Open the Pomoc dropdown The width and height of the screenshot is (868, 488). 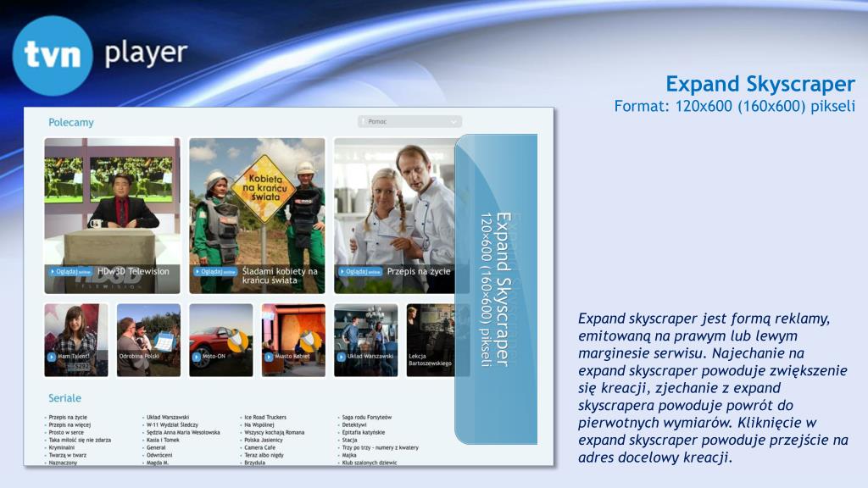click(409, 122)
